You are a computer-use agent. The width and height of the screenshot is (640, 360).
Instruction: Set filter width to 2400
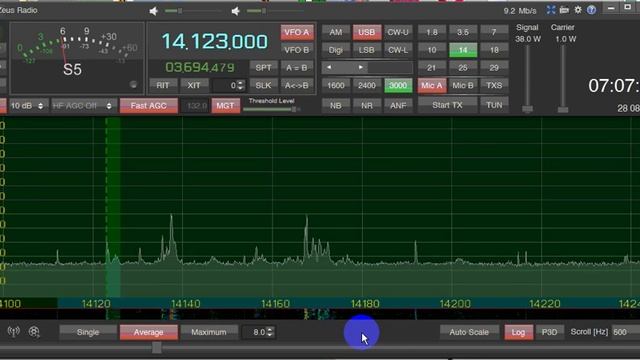point(367,86)
